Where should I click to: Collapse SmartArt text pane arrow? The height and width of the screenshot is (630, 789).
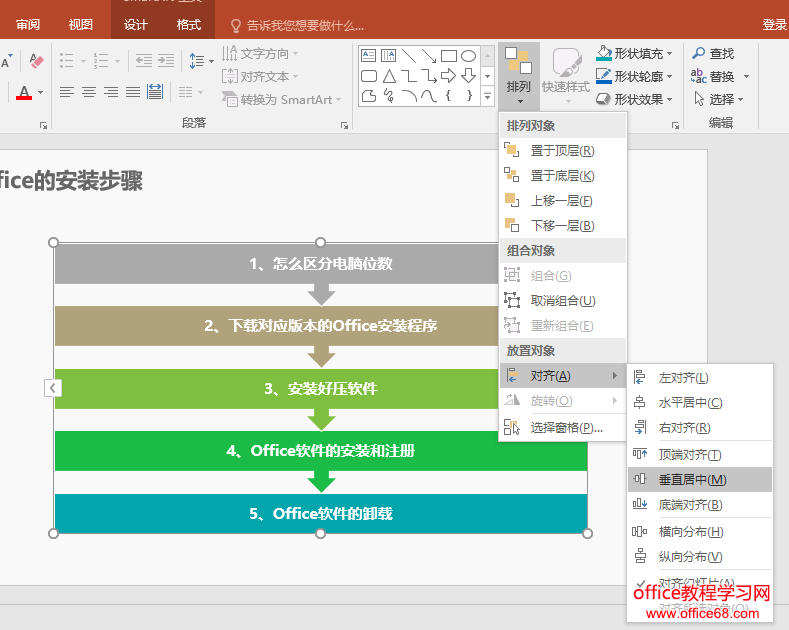(52, 388)
